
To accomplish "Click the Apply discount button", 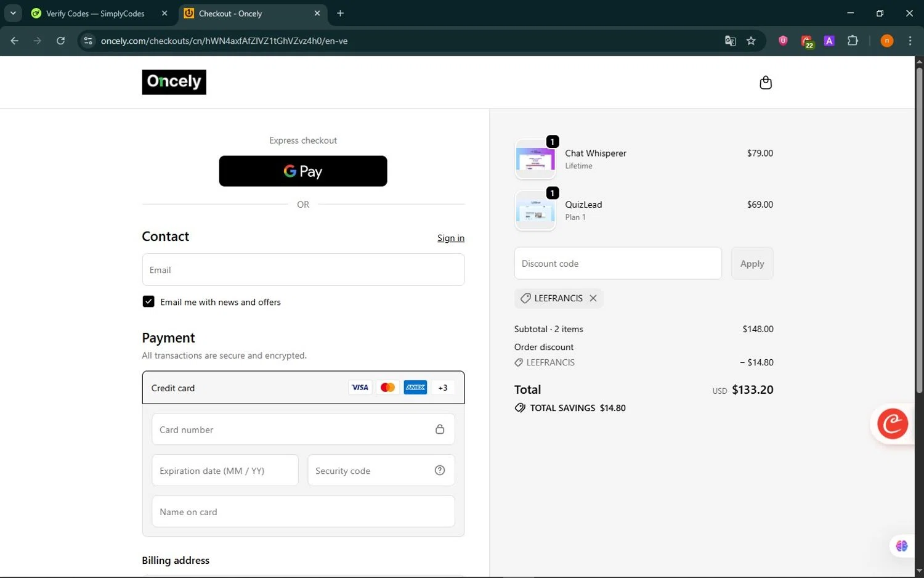I will 752,263.
